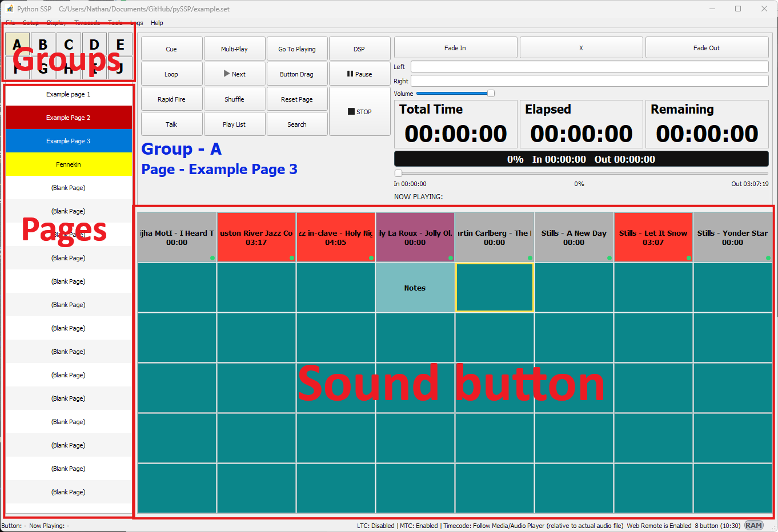Open the Logs menu
The height and width of the screenshot is (532, 778).
(136, 23)
